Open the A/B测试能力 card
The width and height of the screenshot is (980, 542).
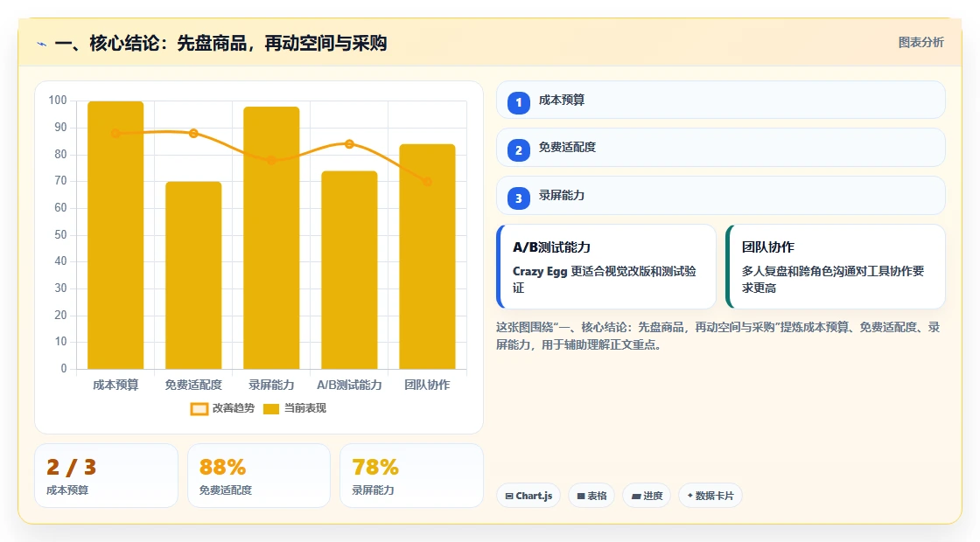(606, 267)
